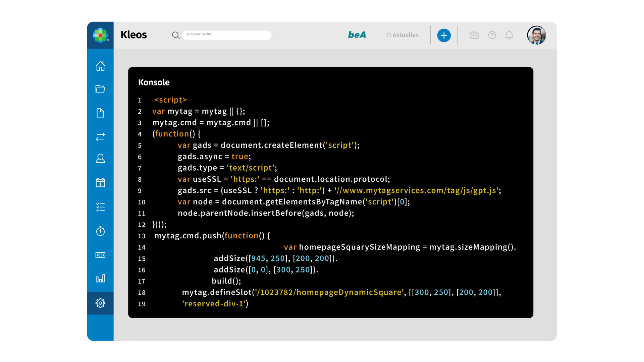Open the documents page icon
This screenshot has height=362, width=644.
100,113
